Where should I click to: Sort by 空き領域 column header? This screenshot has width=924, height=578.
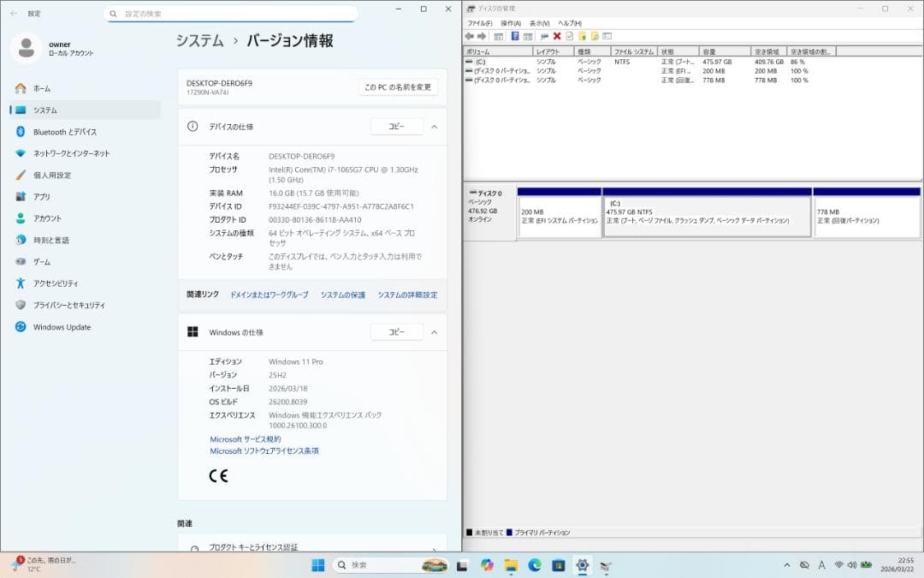tap(769, 52)
